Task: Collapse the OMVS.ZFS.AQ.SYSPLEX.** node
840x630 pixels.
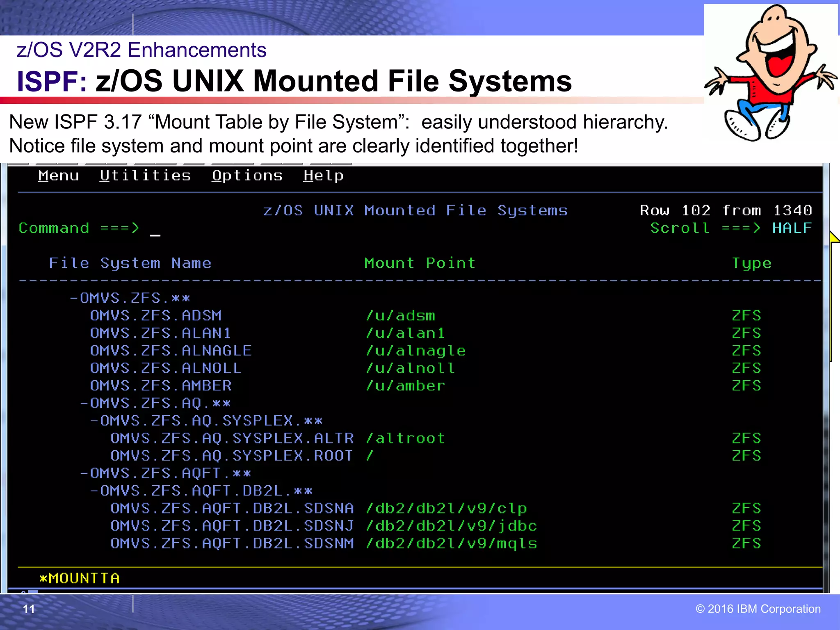Action: pyautogui.click(x=94, y=421)
